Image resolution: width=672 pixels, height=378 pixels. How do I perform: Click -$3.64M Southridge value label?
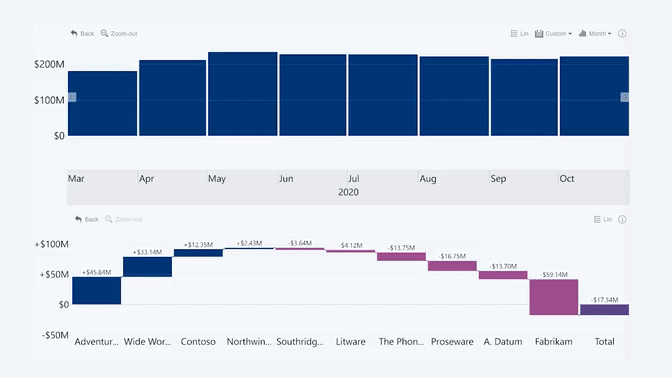pos(300,243)
